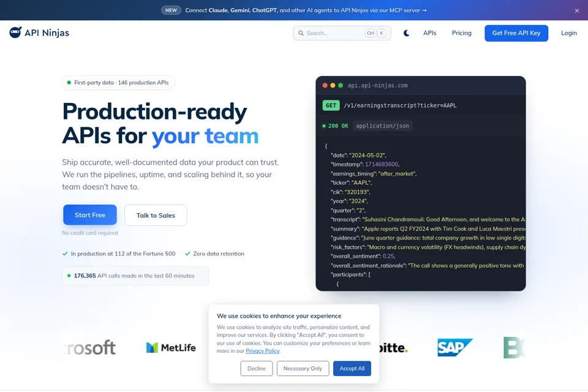The height and width of the screenshot is (392, 588).
Task: Click the Start Free button
Action: point(90,215)
